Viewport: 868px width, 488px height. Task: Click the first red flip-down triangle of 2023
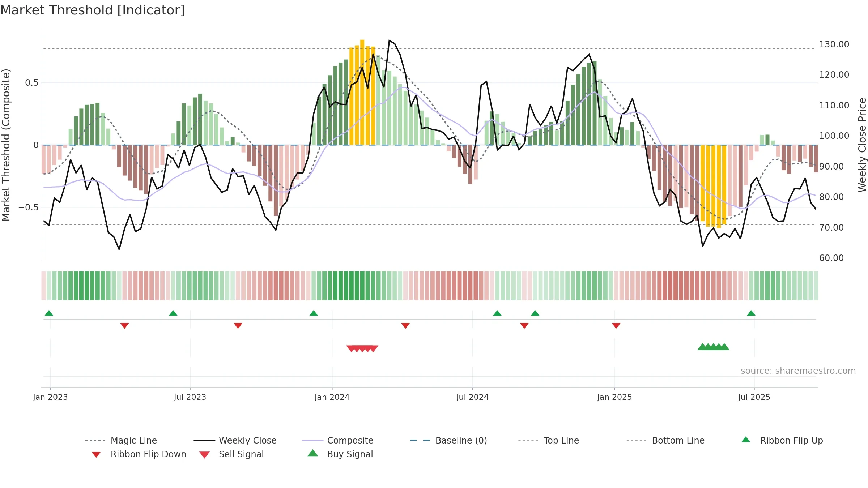(124, 326)
